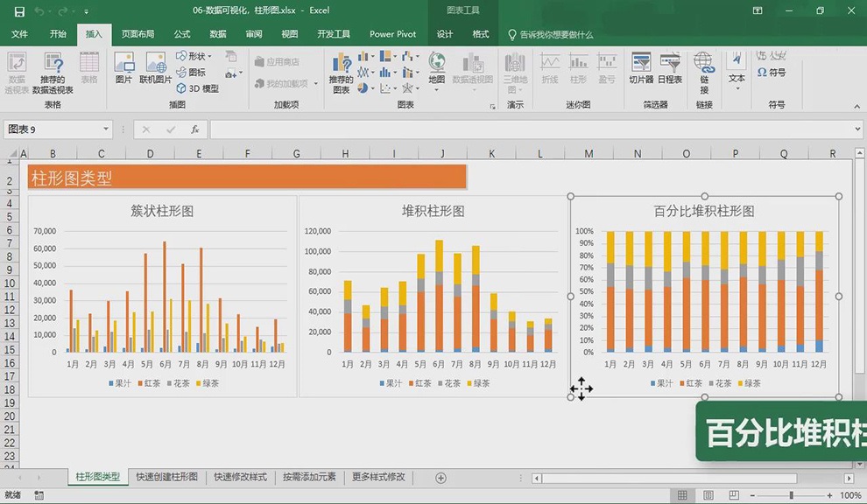Expand the formula bar chevron
The image size is (867, 504).
857,129
